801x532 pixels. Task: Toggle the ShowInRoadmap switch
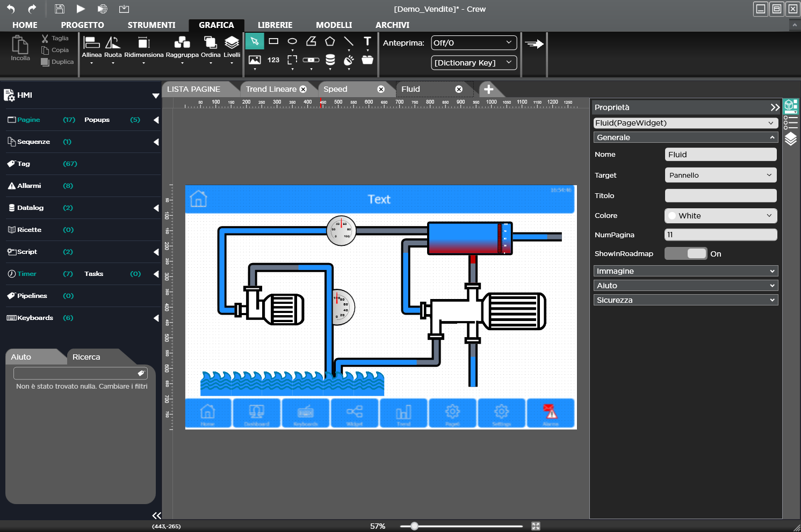[686, 253]
